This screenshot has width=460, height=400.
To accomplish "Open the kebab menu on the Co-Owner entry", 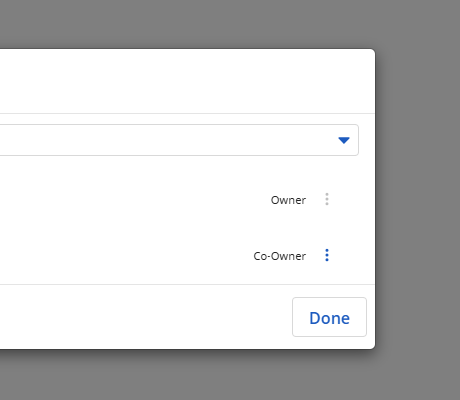I will (x=327, y=255).
